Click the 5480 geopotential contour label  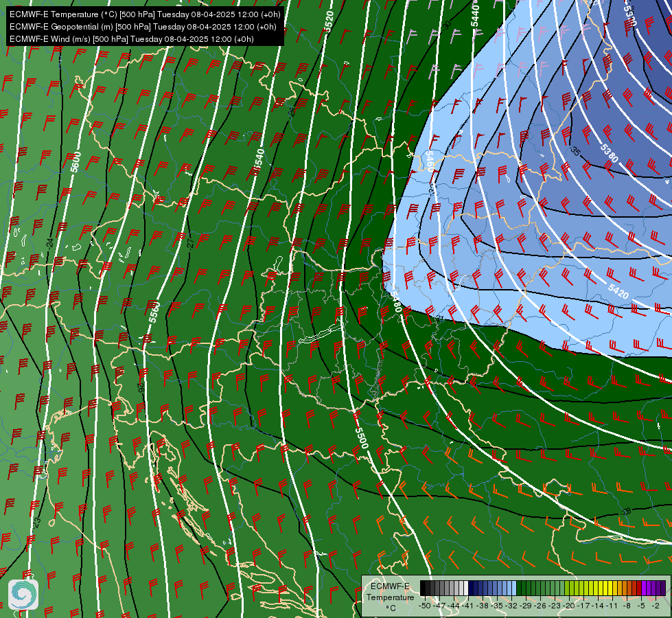397,302
